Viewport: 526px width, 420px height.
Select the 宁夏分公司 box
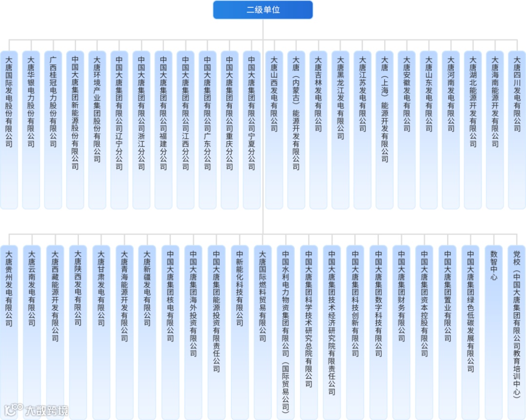tap(252, 130)
